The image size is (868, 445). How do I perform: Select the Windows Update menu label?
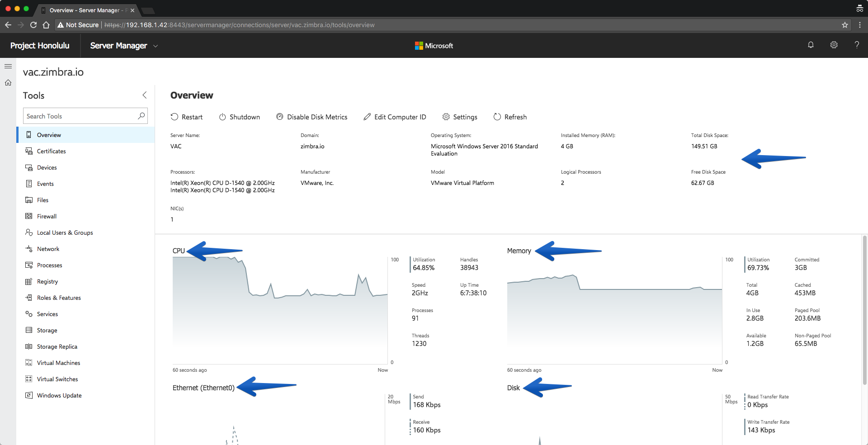point(59,395)
